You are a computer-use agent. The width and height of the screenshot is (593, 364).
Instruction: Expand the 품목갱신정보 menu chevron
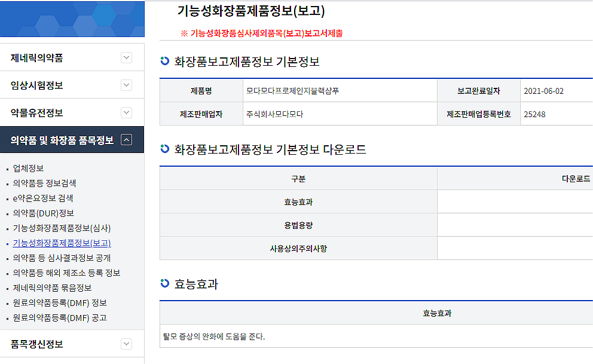tap(126, 344)
